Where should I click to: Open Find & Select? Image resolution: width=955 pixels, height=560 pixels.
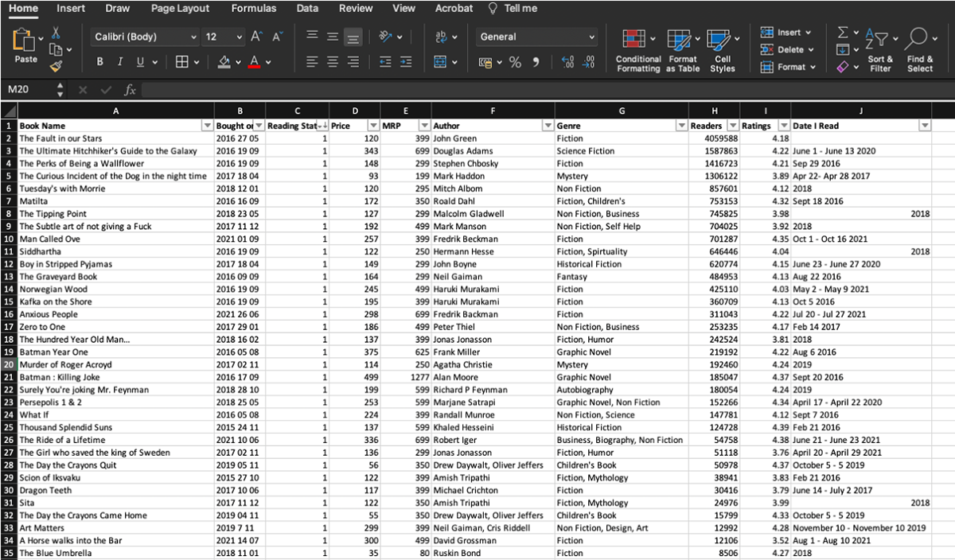pos(919,51)
